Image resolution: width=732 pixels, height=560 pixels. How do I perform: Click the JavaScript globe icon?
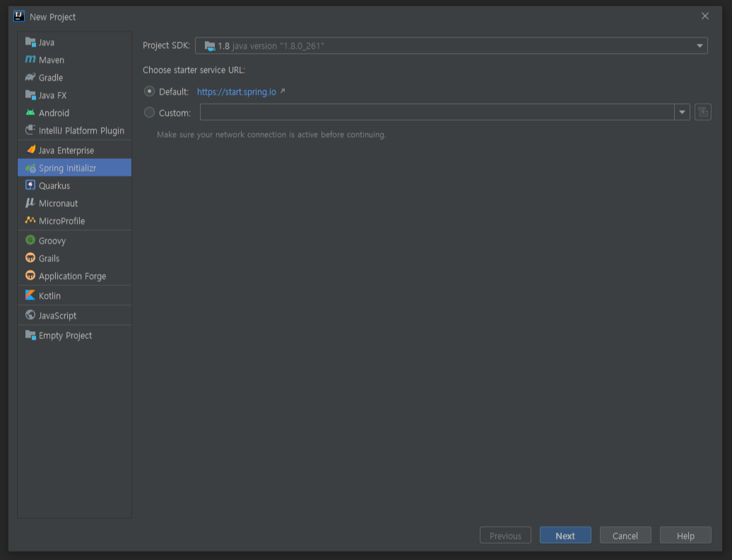click(x=30, y=315)
